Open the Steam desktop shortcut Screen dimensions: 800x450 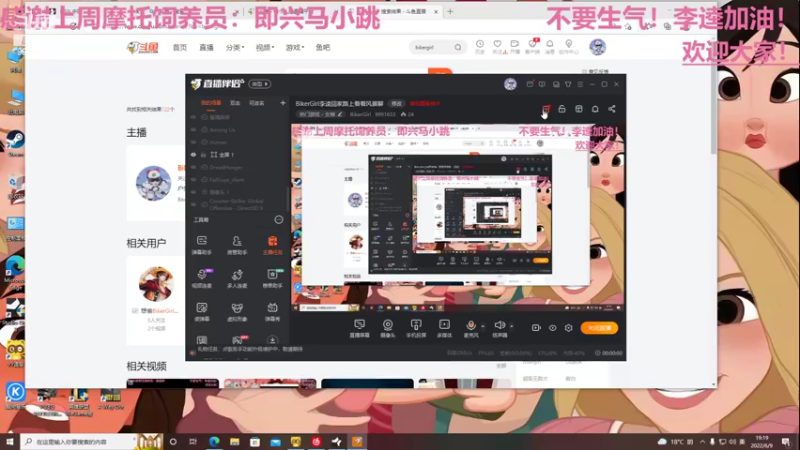15,143
